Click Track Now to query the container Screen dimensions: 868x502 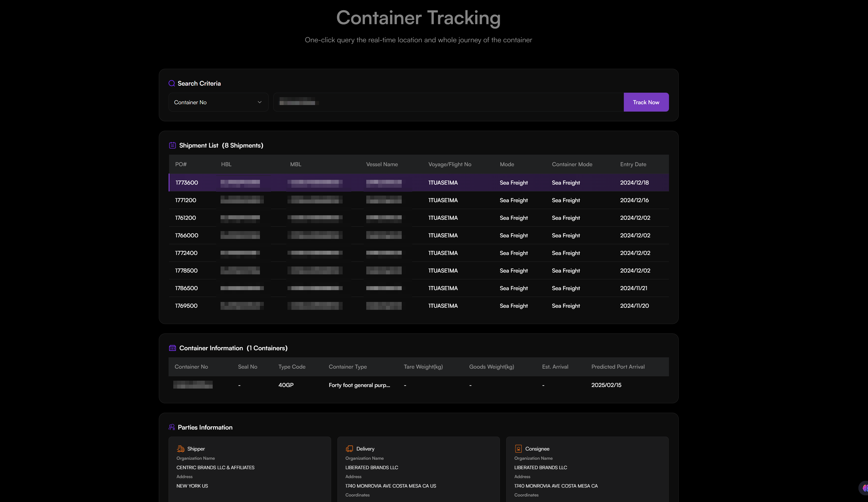point(646,102)
